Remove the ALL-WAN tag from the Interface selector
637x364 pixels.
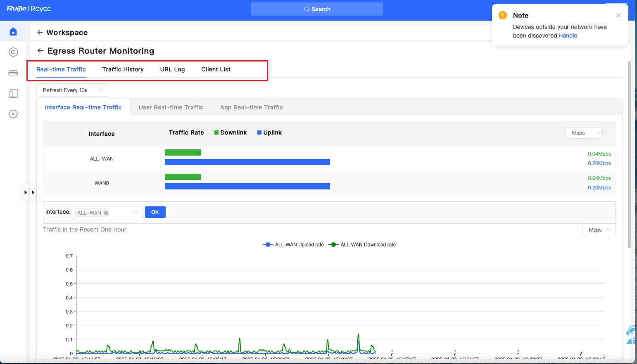(106, 213)
